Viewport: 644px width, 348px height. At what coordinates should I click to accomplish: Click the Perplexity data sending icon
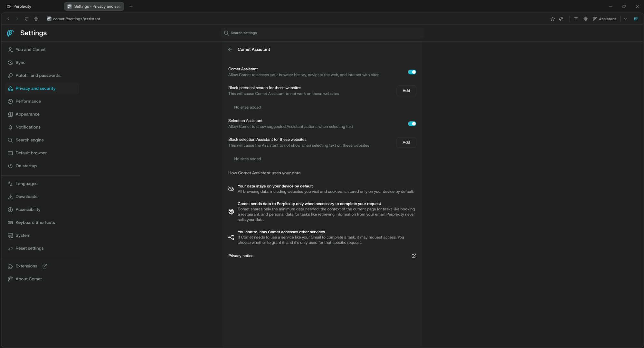231,212
